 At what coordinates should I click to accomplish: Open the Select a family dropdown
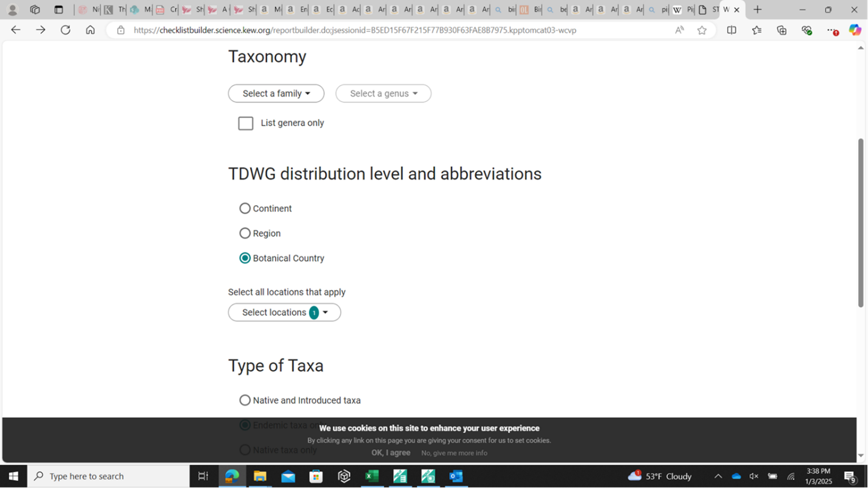click(x=276, y=93)
